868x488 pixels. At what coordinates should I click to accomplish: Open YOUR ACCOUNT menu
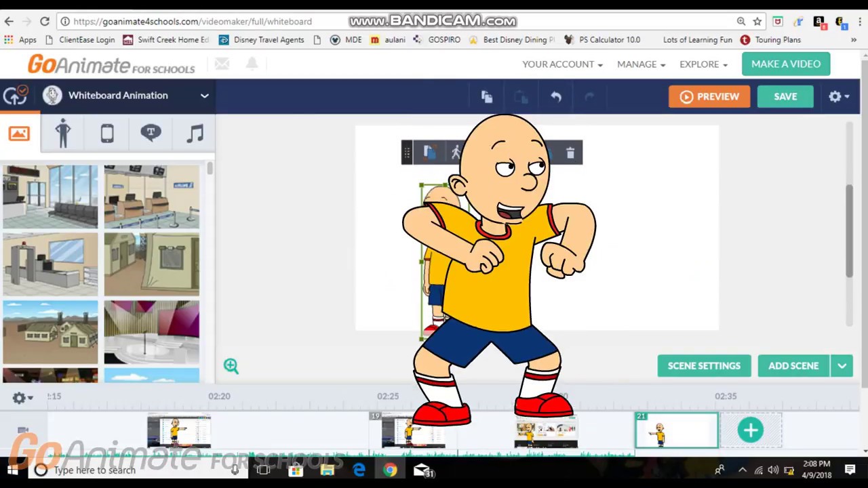[562, 64]
